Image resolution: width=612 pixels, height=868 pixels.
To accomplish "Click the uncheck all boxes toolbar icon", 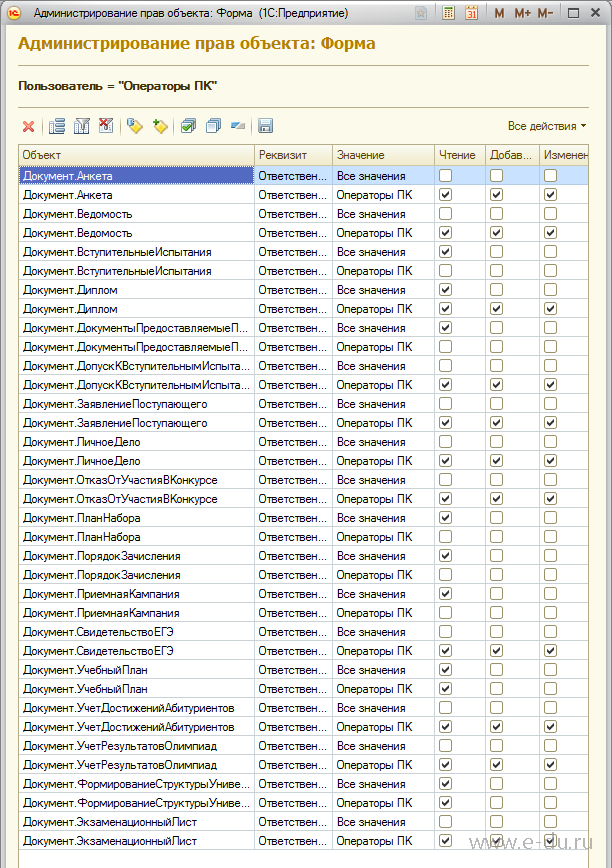I will [x=213, y=126].
